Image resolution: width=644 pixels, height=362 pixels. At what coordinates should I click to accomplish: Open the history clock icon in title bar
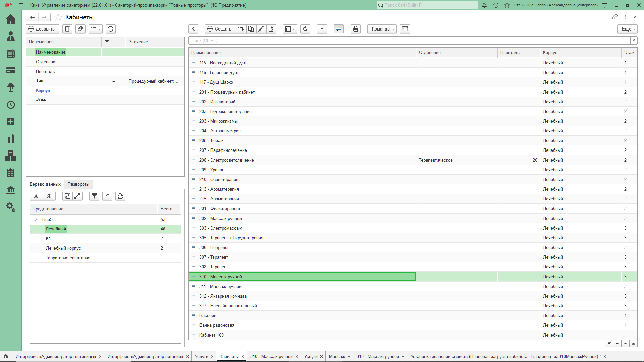pyautogui.click(x=495, y=5)
